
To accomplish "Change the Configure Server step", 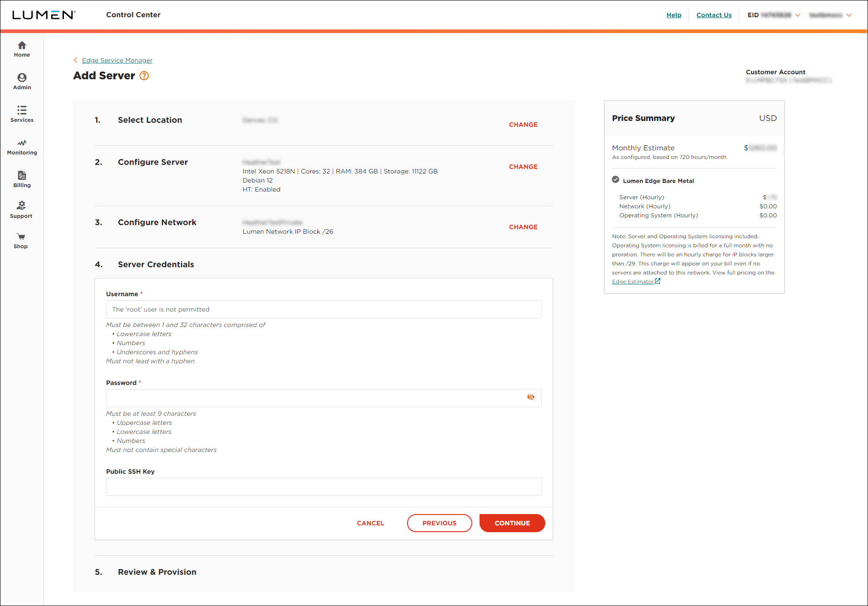I will coord(523,167).
